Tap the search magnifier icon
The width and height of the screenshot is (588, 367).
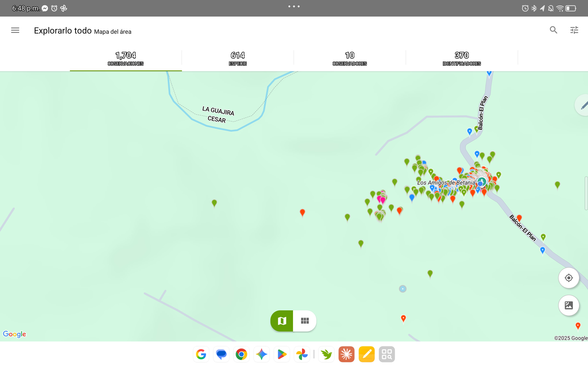tap(553, 30)
